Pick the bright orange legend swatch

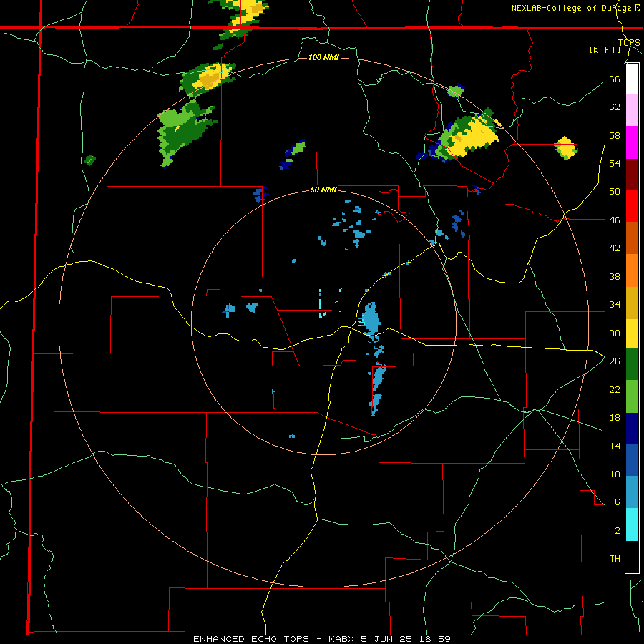(x=632, y=270)
